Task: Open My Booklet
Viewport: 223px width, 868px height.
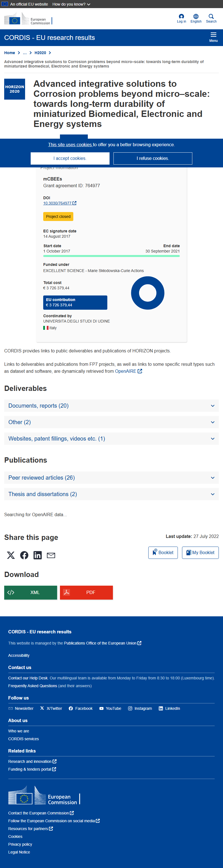Action: pyautogui.click(x=200, y=553)
